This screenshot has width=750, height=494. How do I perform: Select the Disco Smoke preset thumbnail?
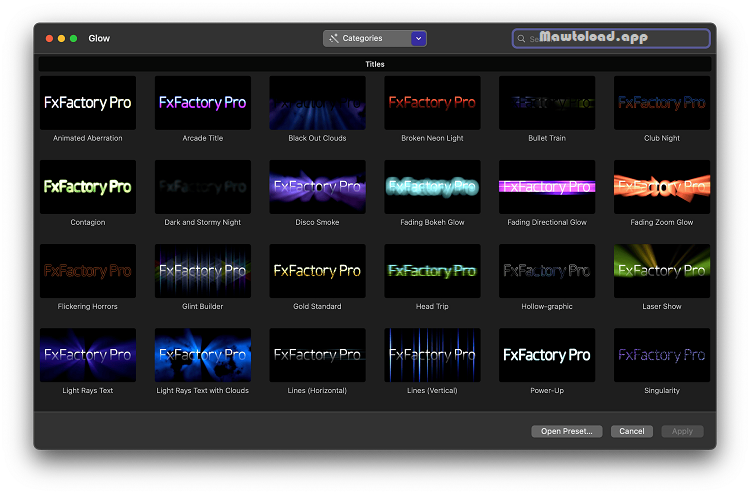(318, 187)
